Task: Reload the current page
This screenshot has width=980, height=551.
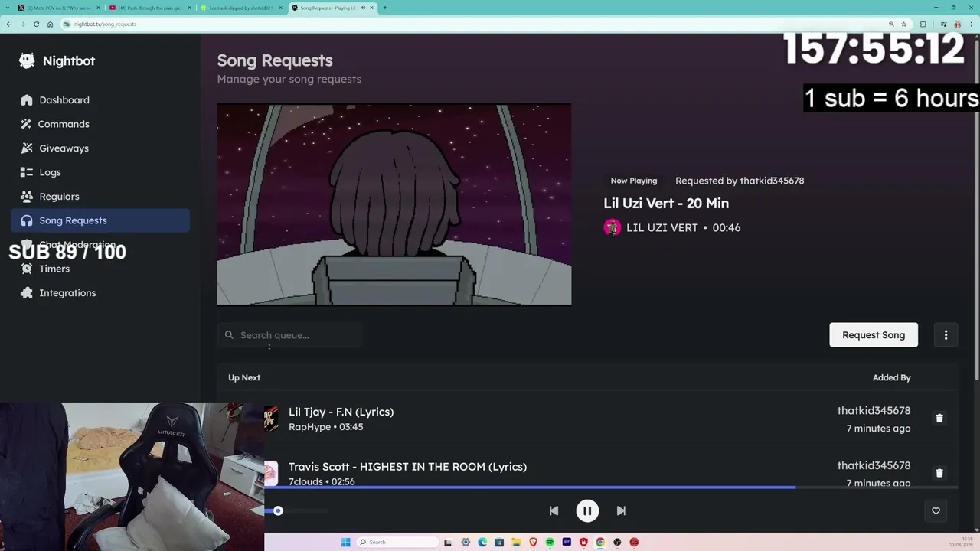Action: [36, 24]
